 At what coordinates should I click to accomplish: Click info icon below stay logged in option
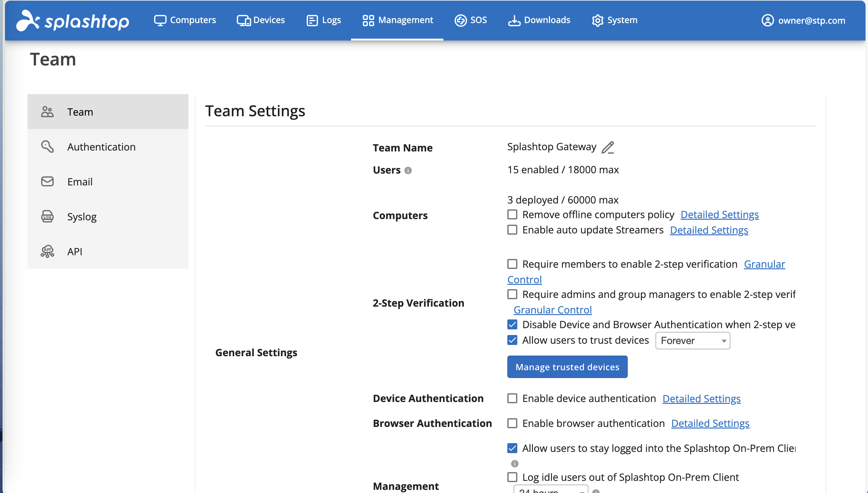click(514, 463)
